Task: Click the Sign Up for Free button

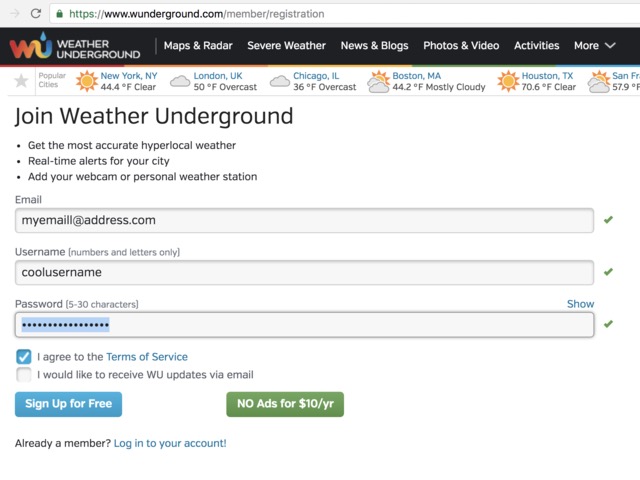Action: [69, 404]
